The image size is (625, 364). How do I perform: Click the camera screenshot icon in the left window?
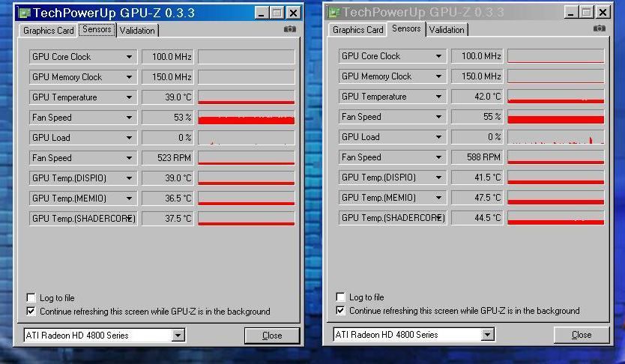(x=290, y=29)
